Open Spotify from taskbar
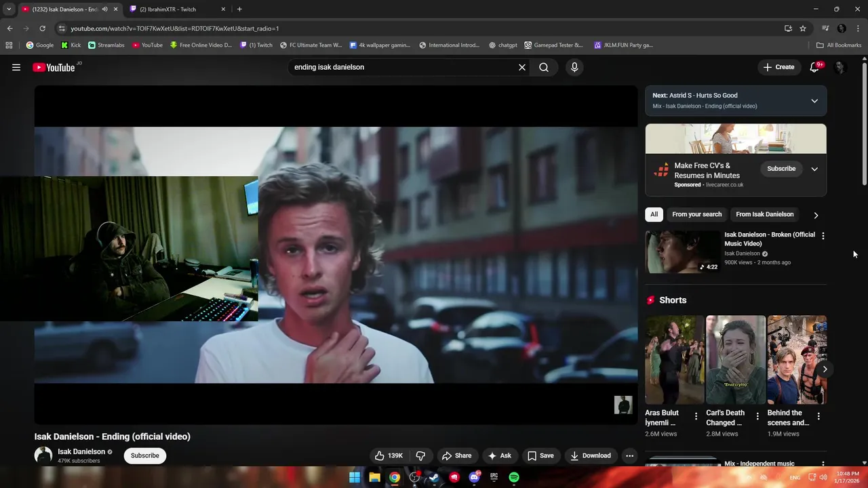This screenshot has height=488, width=868. [514, 477]
